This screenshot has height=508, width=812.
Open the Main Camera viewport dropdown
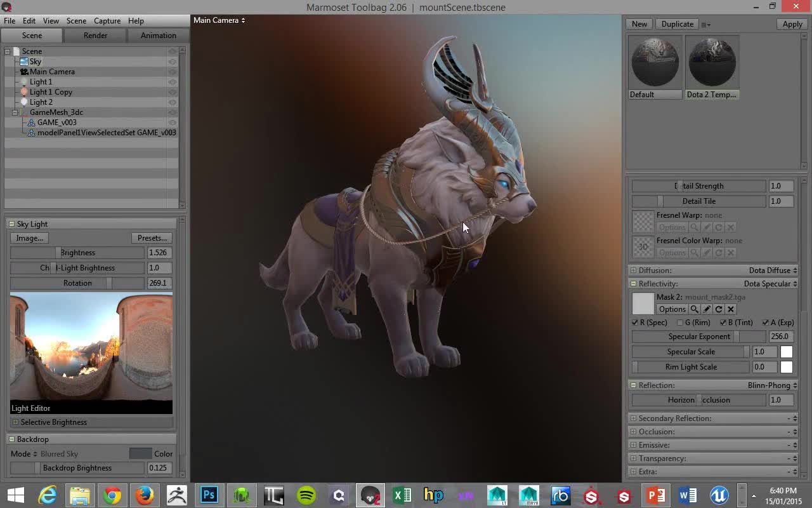coord(219,20)
